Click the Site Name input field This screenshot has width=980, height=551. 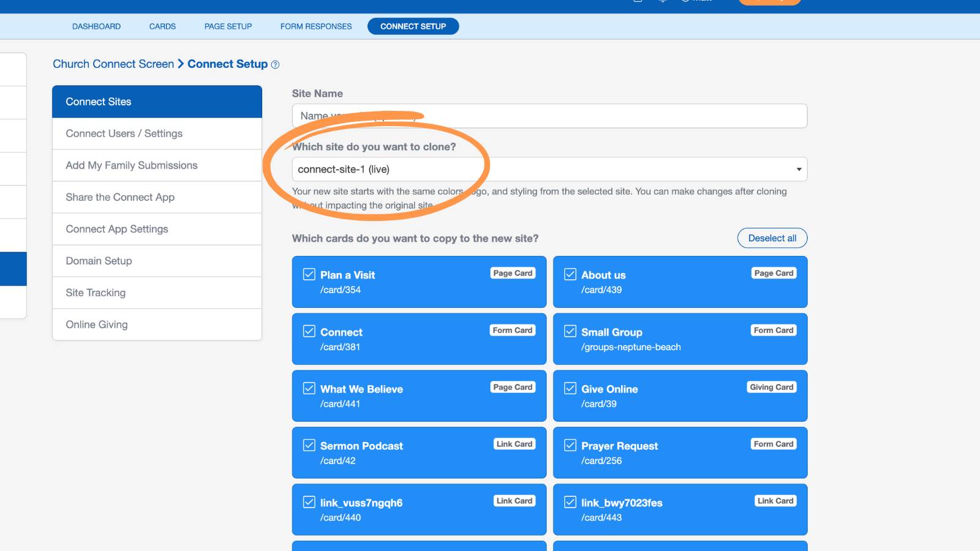[549, 116]
